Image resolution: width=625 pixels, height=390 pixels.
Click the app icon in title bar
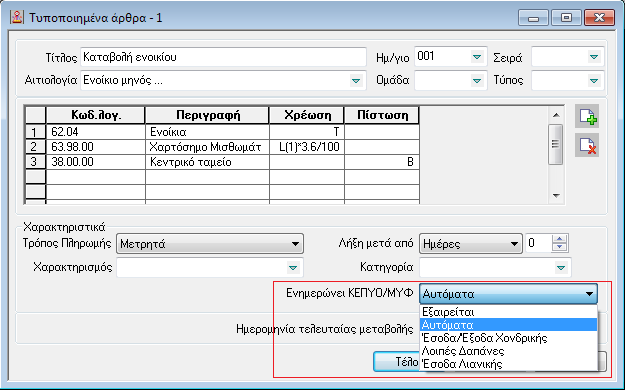click(x=17, y=18)
